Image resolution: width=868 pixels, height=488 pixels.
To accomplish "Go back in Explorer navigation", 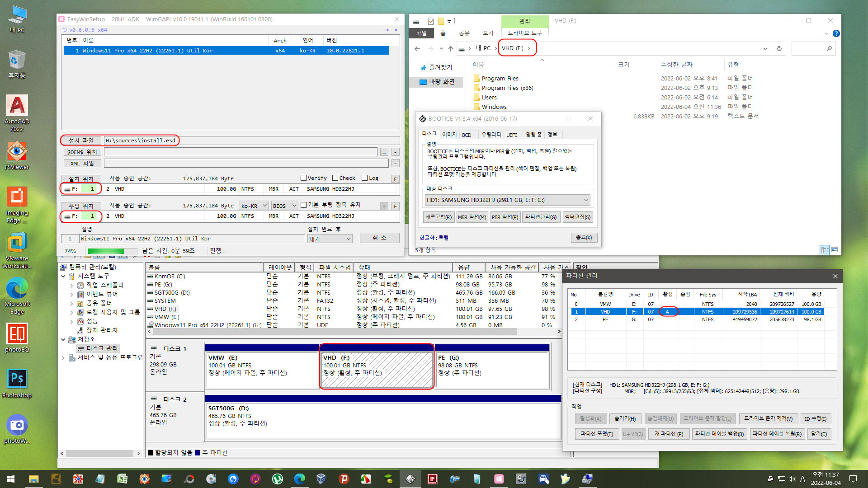I will pyautogui.click(x=417, y=49).
